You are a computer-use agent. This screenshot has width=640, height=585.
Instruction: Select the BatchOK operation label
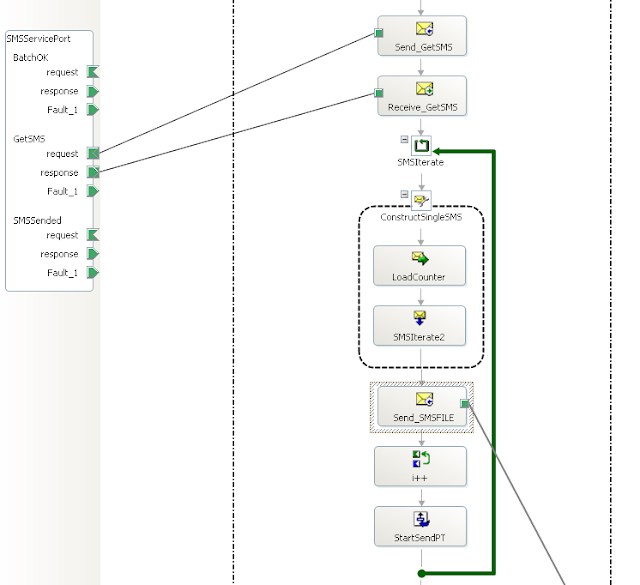click(x=31, y=58)
